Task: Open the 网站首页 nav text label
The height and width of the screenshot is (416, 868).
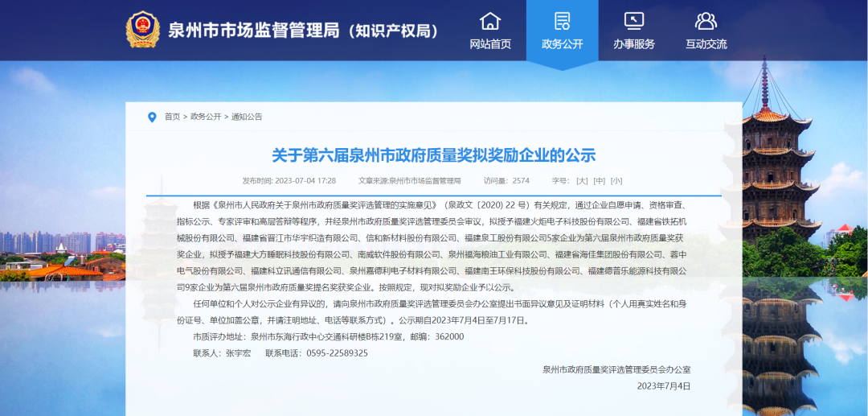Action: (489, 44)
